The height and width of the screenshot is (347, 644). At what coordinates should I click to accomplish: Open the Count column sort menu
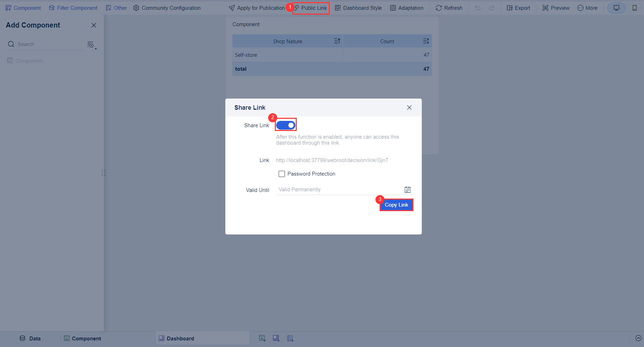(x=425, y=41)
